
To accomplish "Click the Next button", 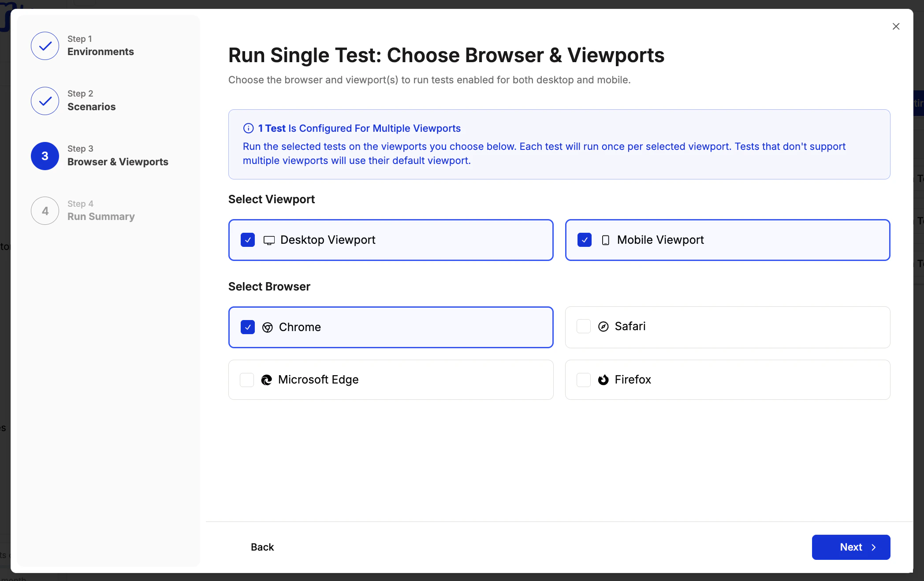I will pyautogui.click(x=851, y=547).
